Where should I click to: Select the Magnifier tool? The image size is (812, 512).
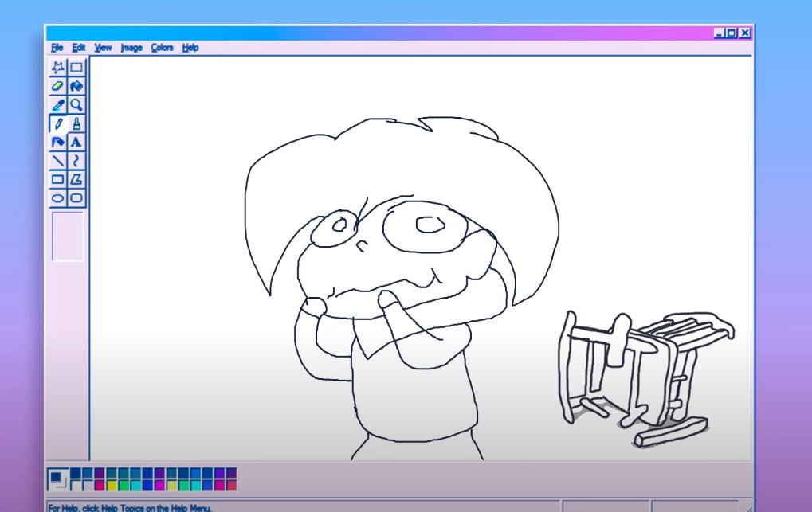coord(76,105)
